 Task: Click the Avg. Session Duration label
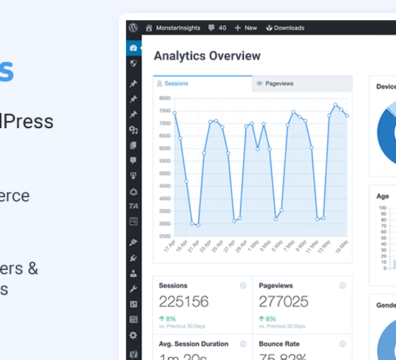[x=194, y=344]
